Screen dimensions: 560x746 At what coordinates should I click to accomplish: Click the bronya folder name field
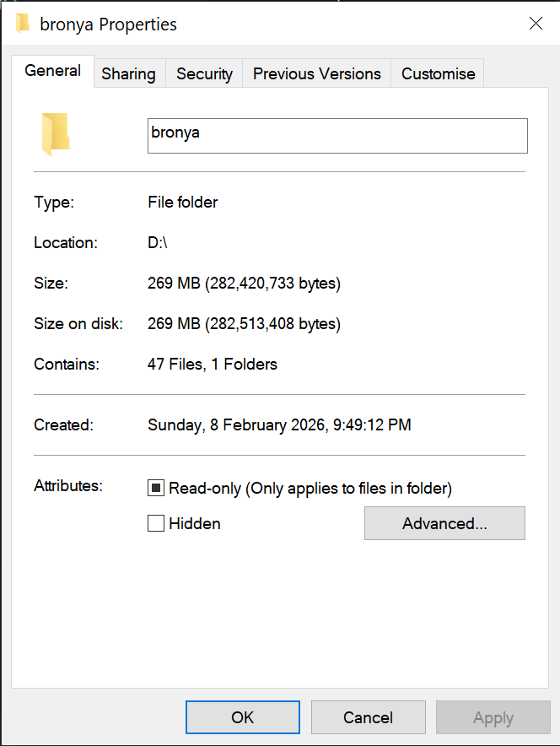[x=337, y=136]
